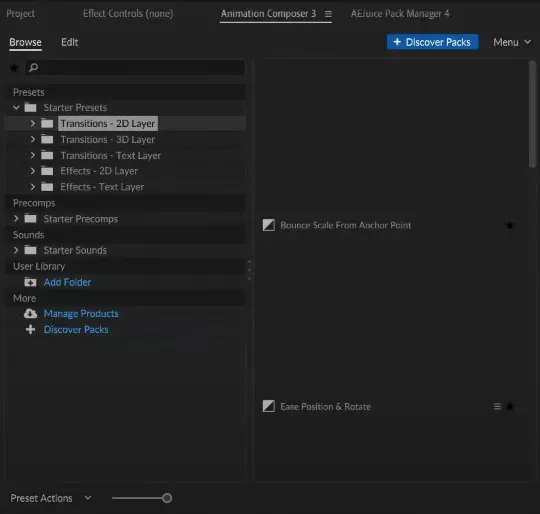Switch to the Project tab
The width and height of the screenshot is (540, 514).
tap(20, 13)
